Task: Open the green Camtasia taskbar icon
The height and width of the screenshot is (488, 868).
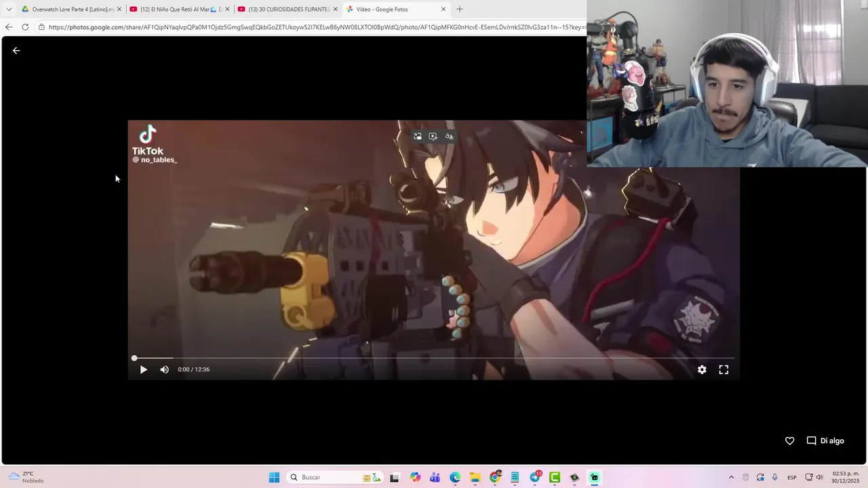Action: pos(555,477)
